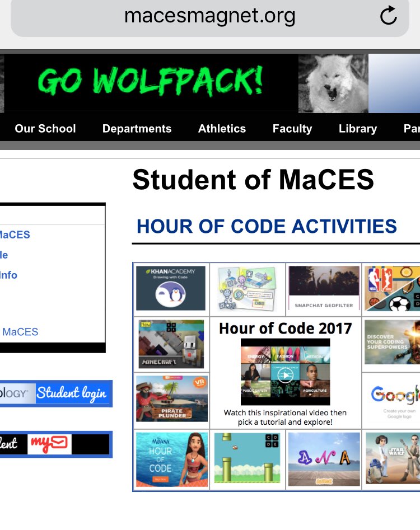Screen dimensions: 420x530
Task: Open the lower MaCES sidebar link
Action: coord(20,332)
